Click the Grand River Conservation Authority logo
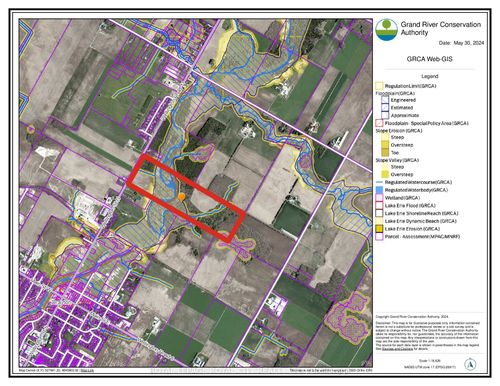 [386, 29]
